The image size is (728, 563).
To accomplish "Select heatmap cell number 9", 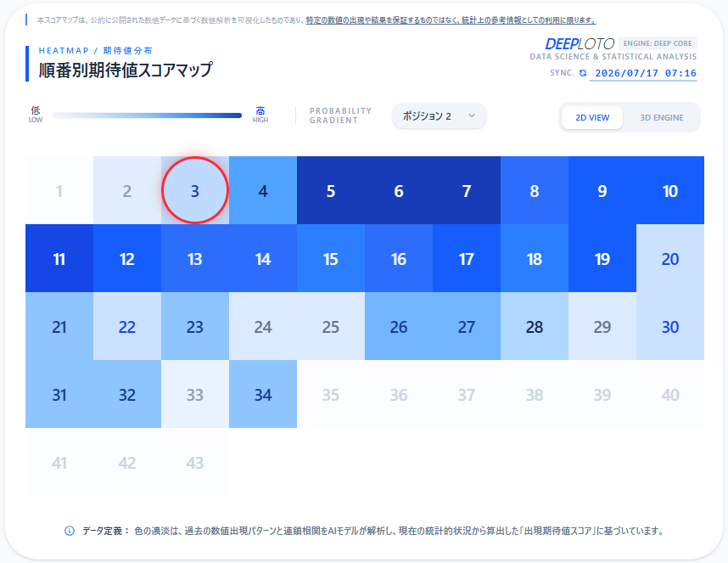I will (602, 190).
